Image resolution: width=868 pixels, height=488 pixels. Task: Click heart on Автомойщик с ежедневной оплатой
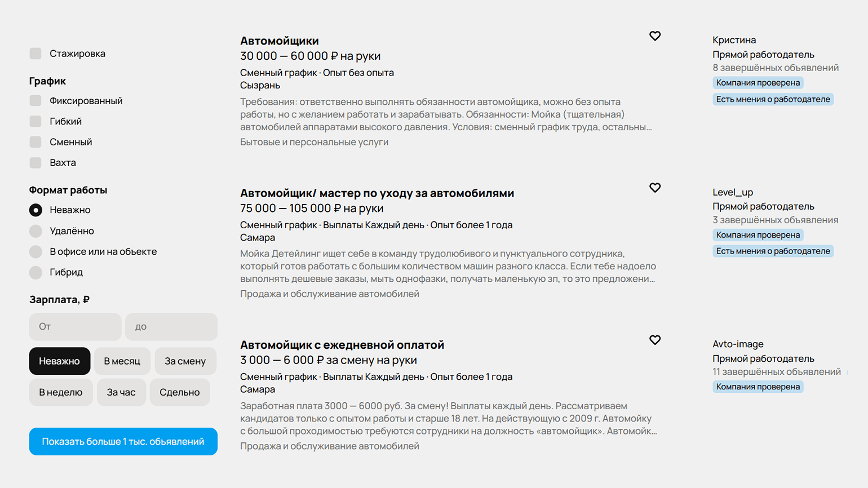coord(654,340)
